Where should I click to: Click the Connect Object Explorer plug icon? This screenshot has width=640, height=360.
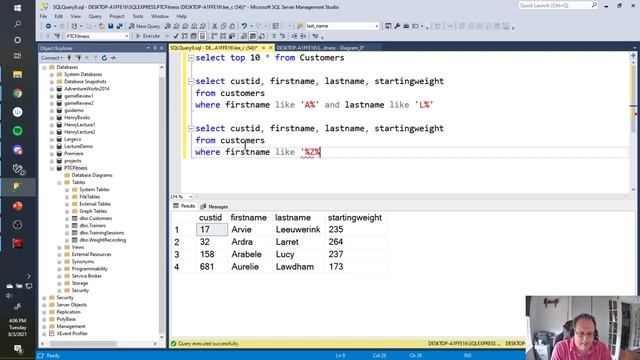pos(69,58)
